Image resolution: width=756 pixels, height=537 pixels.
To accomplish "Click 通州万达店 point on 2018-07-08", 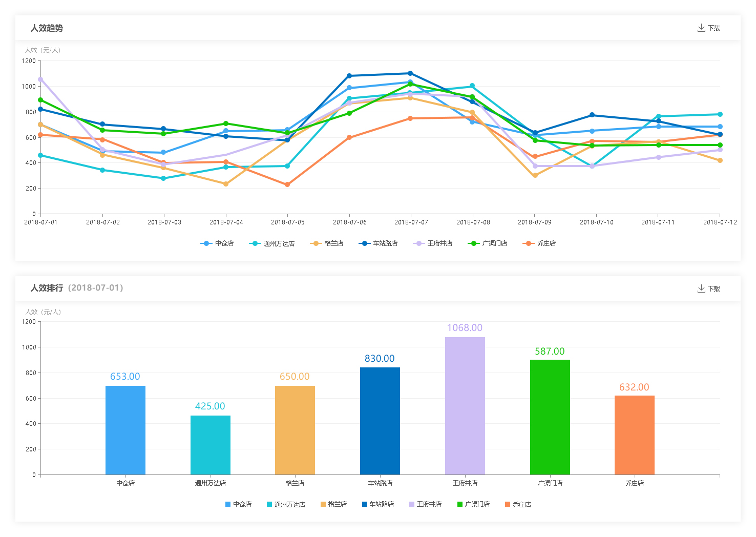I will pyautogui.click(x=472, y=86).
